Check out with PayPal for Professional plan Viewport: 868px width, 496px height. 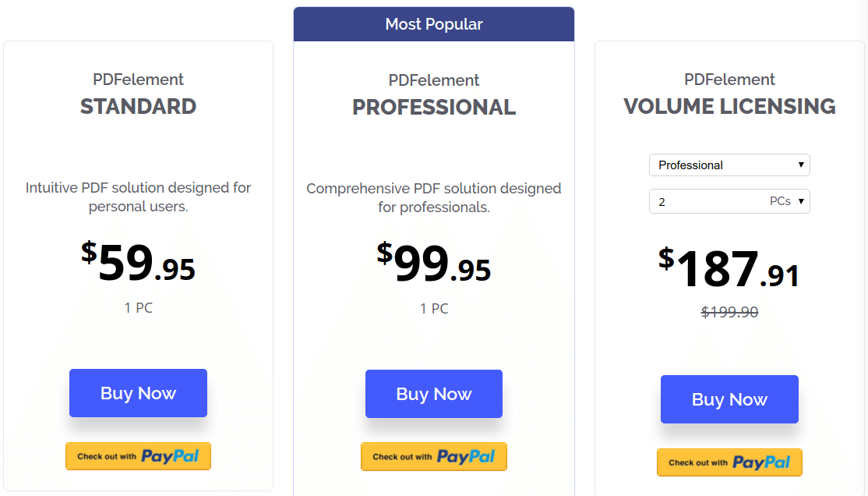(x=433, y=457)
